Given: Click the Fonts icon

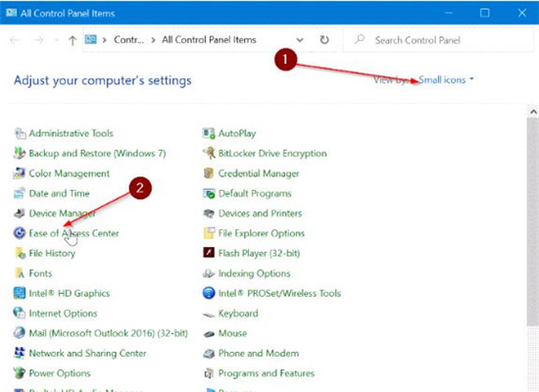Looking at the screenshot, I should pyautogui.click(x=20, y=273).
